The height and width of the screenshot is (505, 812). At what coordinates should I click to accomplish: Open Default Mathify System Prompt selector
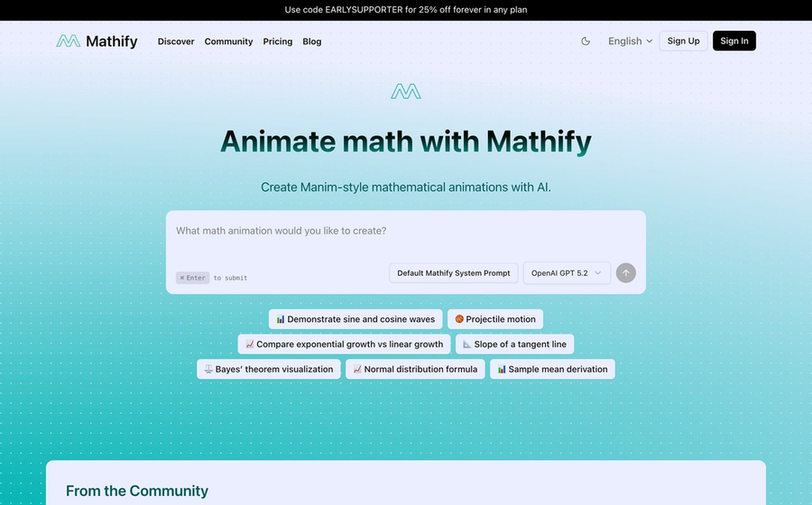pos(454,272)
